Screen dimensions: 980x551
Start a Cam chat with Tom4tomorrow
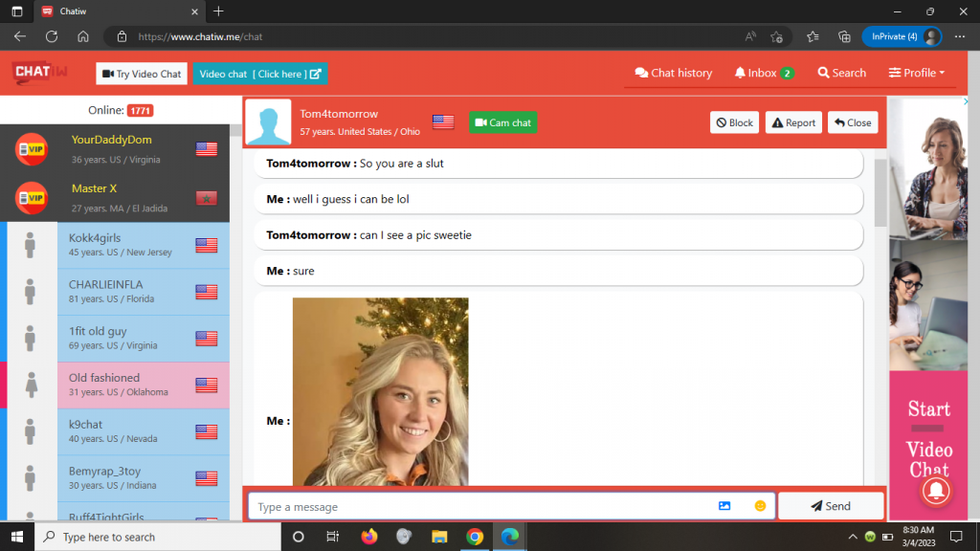[502, 122]
